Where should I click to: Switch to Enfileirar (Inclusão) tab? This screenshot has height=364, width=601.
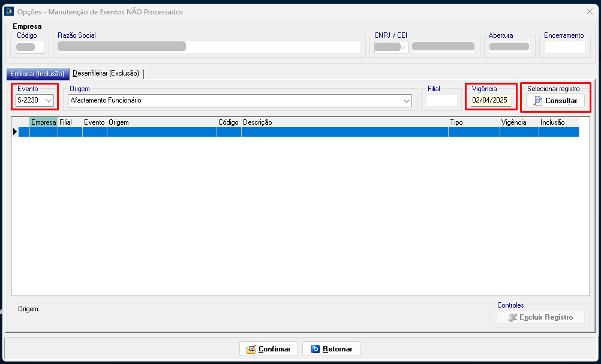pos(37,74)
